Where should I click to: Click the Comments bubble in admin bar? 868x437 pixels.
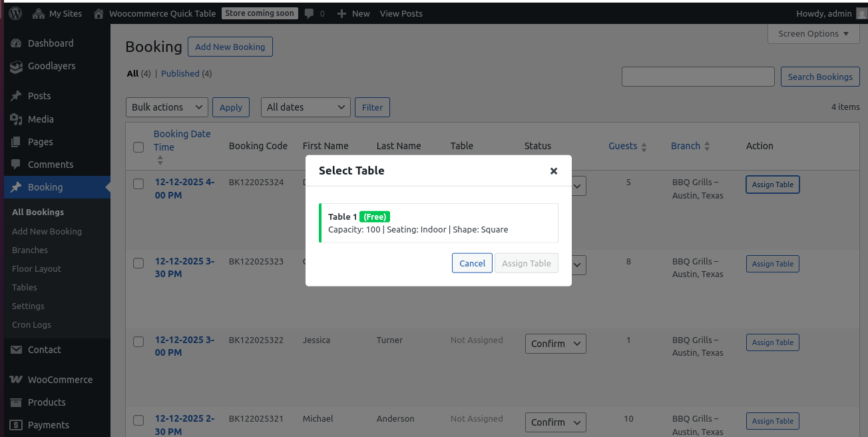pos(310,13)
